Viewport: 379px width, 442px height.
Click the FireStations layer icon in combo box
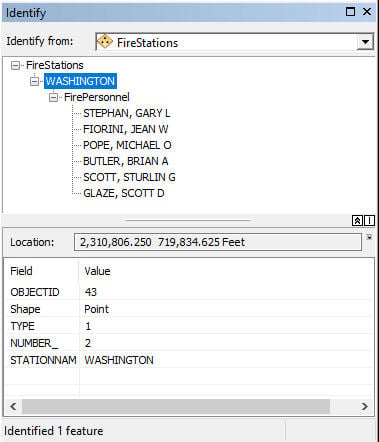coord(105,42)
